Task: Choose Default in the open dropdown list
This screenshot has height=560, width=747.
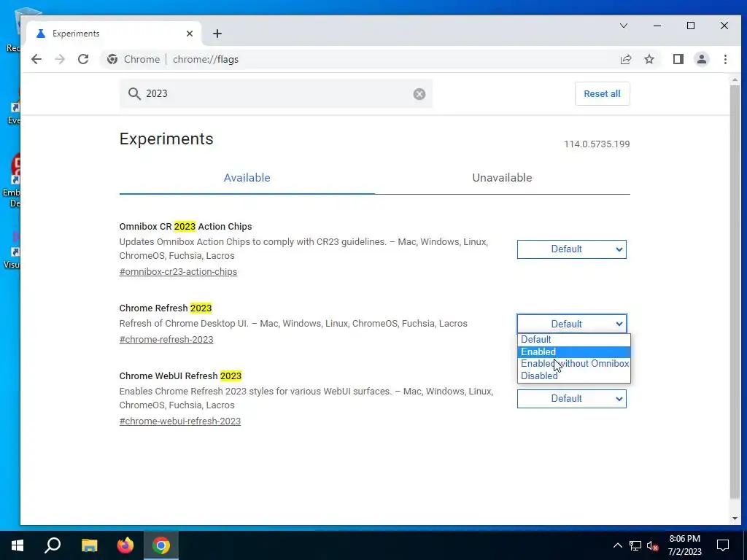Action: 573,340
